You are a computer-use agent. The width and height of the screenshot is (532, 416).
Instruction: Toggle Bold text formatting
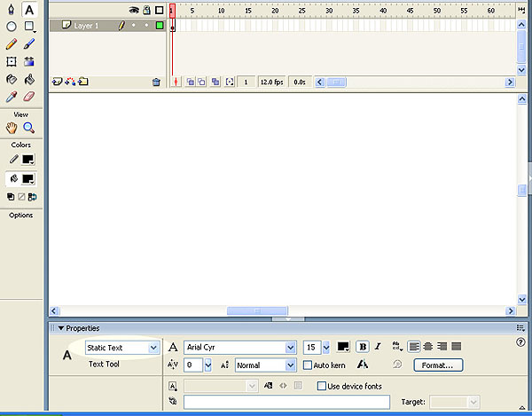[x=362, y=347]
